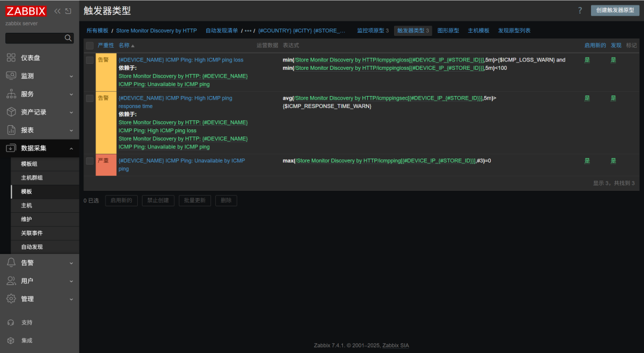Switch to 触发器类型 tab
The height and width of the screenshot is (353, 644).
pyautogui.click(x=413, y=31)
